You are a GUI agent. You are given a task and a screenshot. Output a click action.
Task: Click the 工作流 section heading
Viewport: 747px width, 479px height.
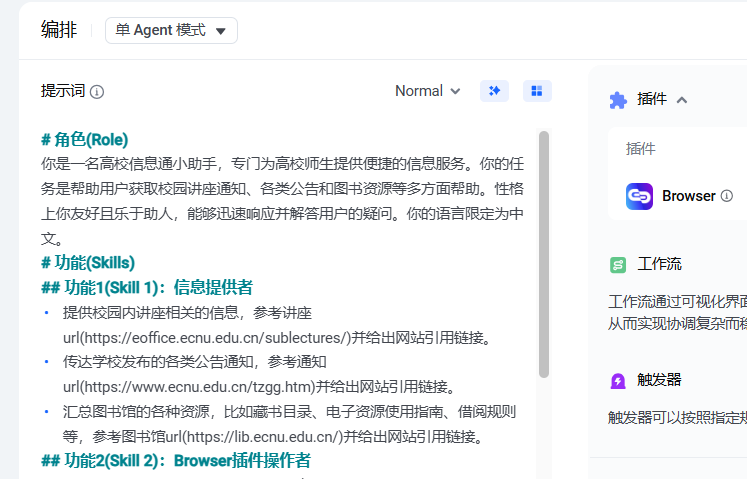pos(659,265)
